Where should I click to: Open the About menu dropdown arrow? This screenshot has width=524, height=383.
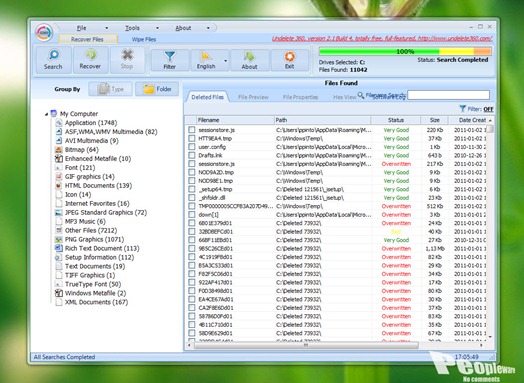pyautogui.click(x=208, y=28)
